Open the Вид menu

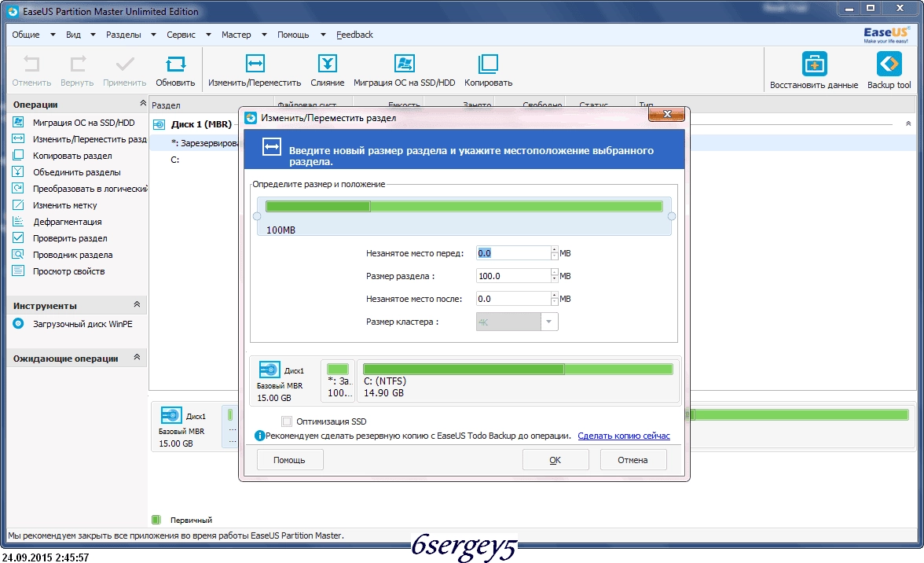point(73,35)
